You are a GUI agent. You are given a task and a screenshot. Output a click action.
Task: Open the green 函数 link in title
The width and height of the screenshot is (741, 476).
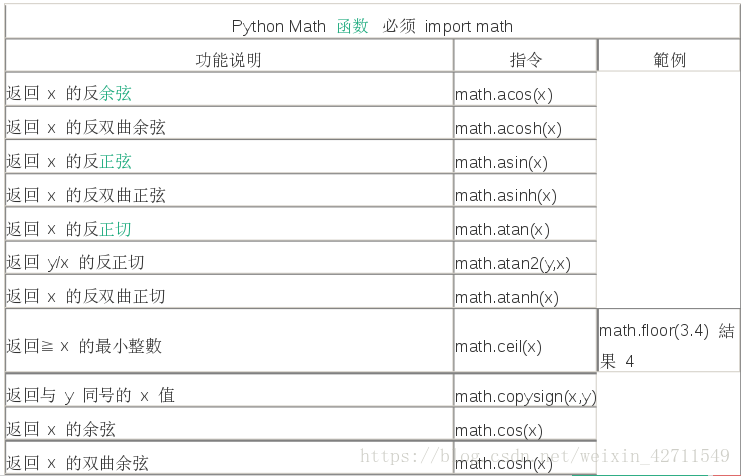tap(352, 26)
